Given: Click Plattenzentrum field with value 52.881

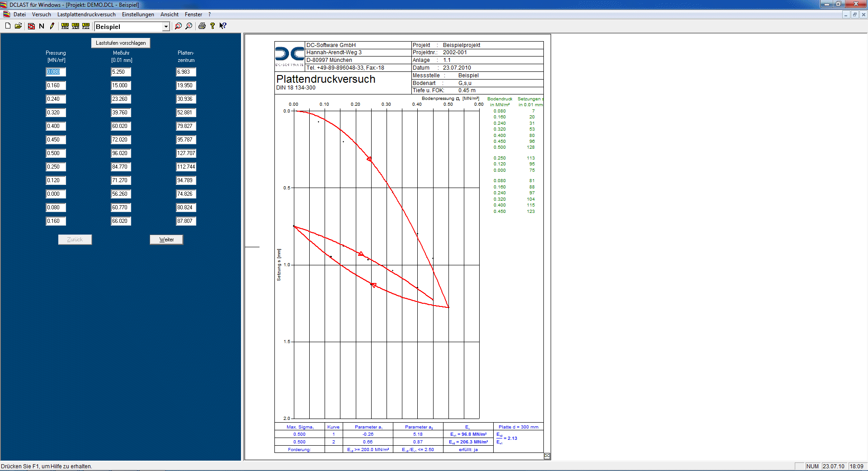Looking at the screenshot, I should (186, 113).
